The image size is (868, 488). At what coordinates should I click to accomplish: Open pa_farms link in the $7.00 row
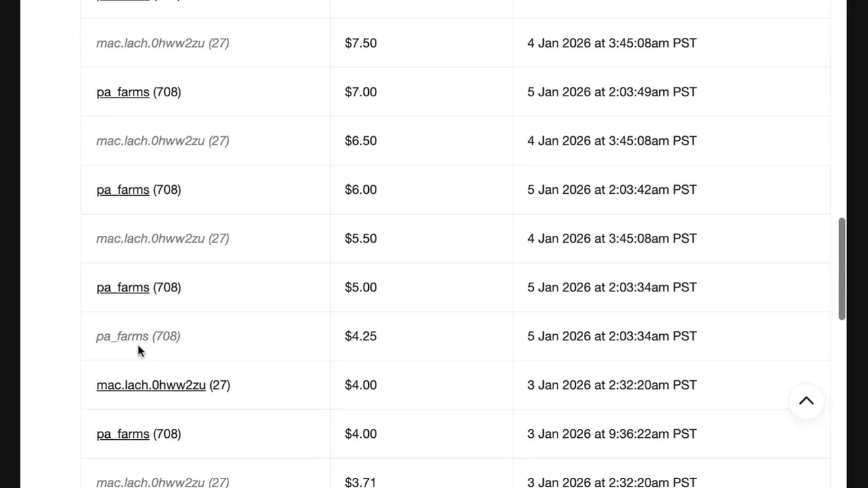[123, 92]
